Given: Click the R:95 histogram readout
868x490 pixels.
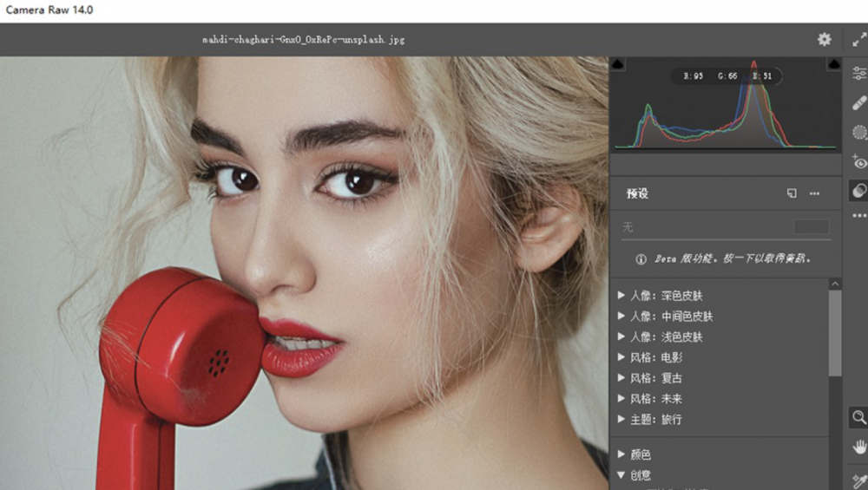Looking at the screenshot, I should pos(693,75).
